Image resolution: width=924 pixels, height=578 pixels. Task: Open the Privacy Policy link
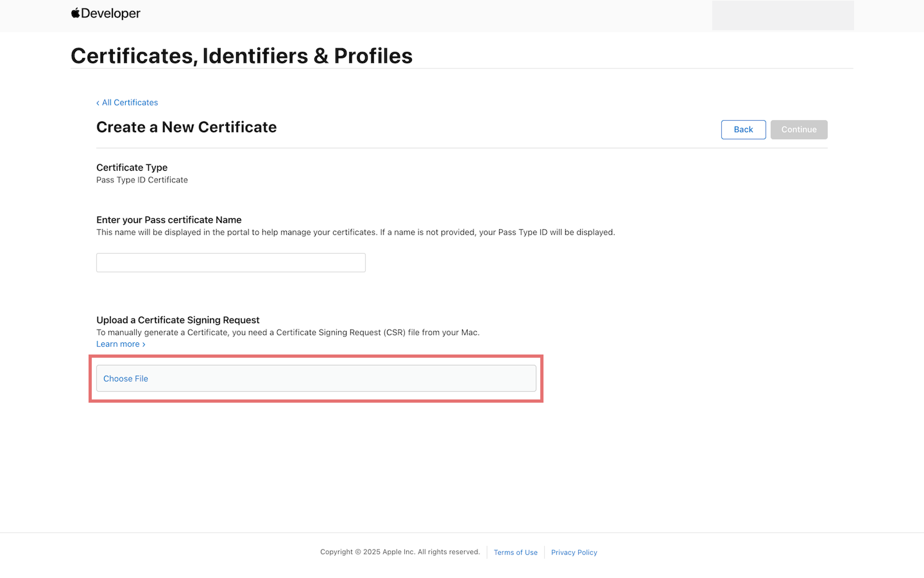coord(574,552)
